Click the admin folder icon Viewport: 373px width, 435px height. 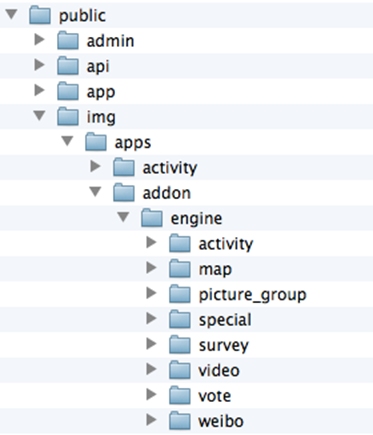(x=68, y=41)
